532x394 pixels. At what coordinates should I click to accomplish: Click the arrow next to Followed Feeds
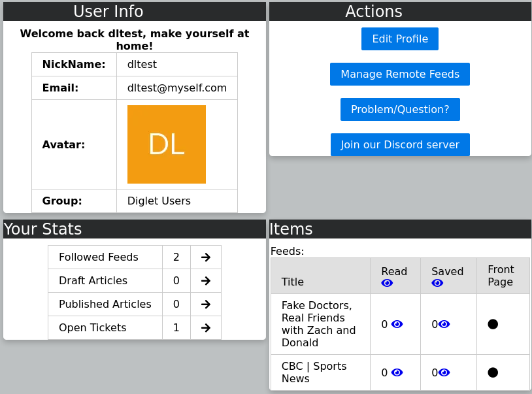coord(205,257)
